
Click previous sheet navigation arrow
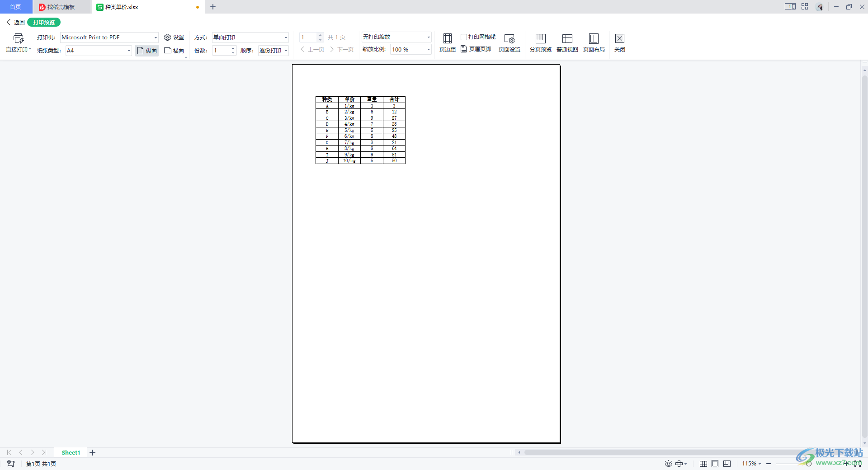point(21,452)
